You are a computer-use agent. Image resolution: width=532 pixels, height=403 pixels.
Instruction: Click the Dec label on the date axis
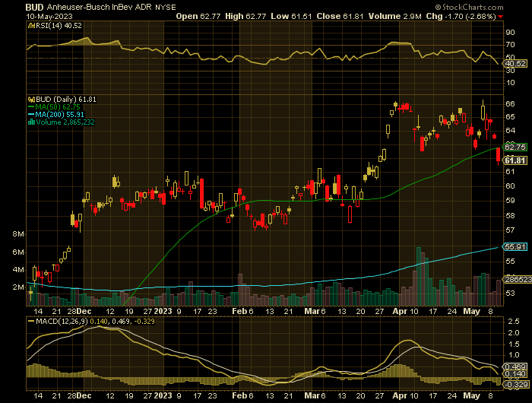coord(84,311)
